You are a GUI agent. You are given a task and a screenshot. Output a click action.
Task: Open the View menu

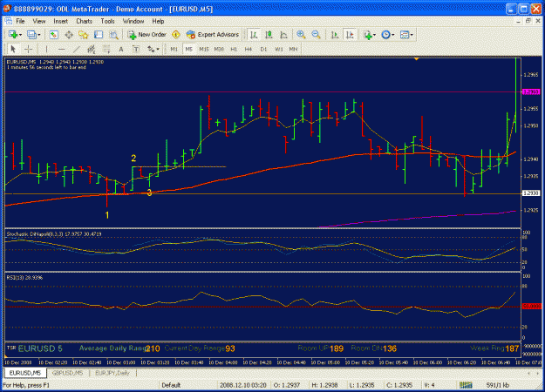tap(39, 21)
